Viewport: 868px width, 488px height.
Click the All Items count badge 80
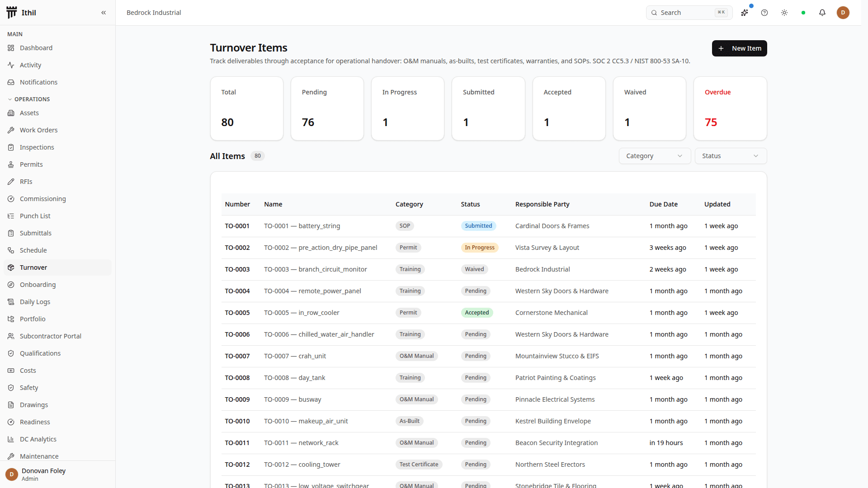[257, 156]
